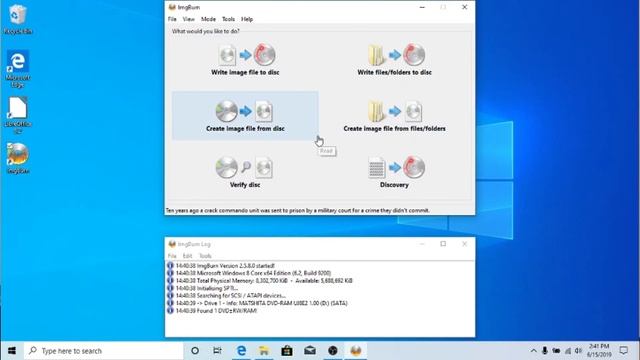Click log line 'Found 1 DVD±RW/RAM!'
Image resolution: width=640 pixels, height=360 pixels.
point(216,311)
